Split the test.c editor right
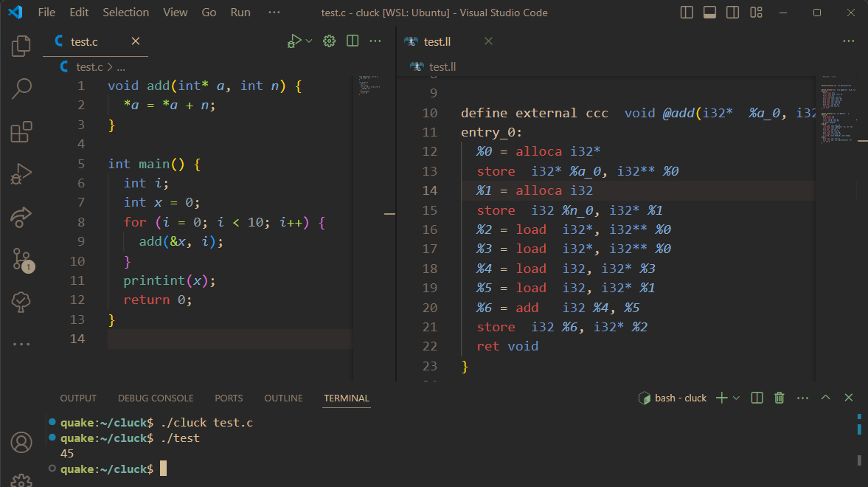Screen dimensions: 868x487 click(x=352, y=41)
